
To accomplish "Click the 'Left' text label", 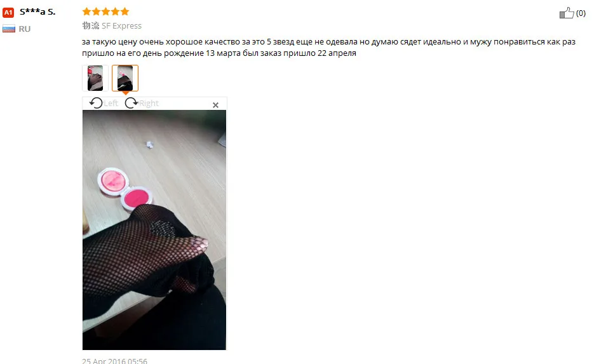I will [x=111, y=103].
